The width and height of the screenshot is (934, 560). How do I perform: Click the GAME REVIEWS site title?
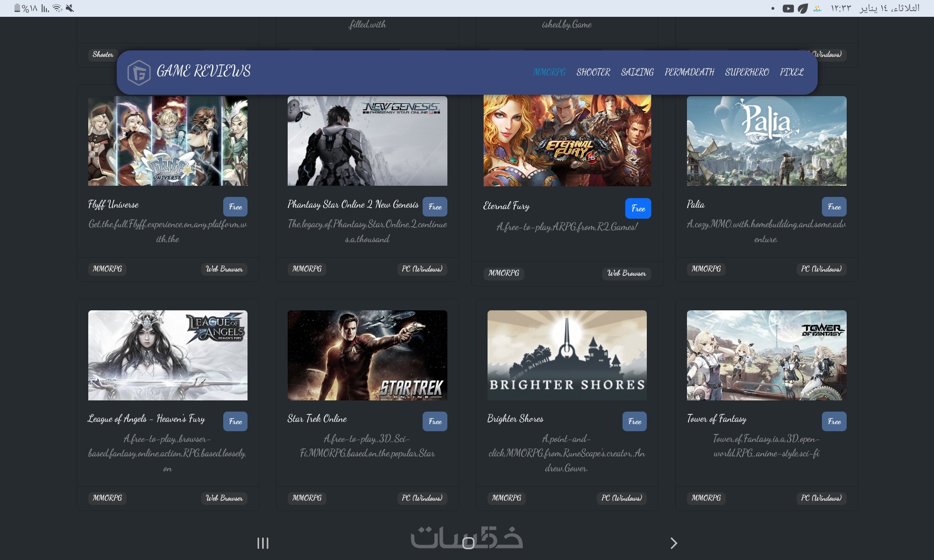[x=204, y=71]
